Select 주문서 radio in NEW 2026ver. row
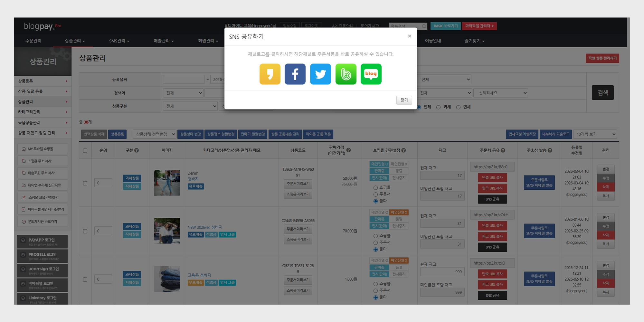The height and width of the screenshot is (322, 644). pos(375,243)
